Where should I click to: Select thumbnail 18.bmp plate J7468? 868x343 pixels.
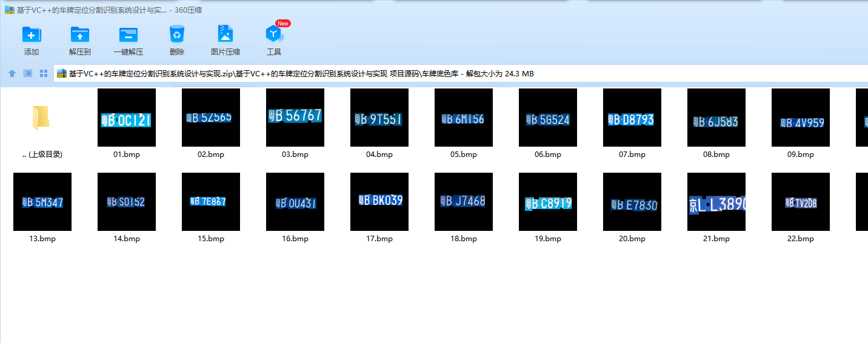pos(464,202)
